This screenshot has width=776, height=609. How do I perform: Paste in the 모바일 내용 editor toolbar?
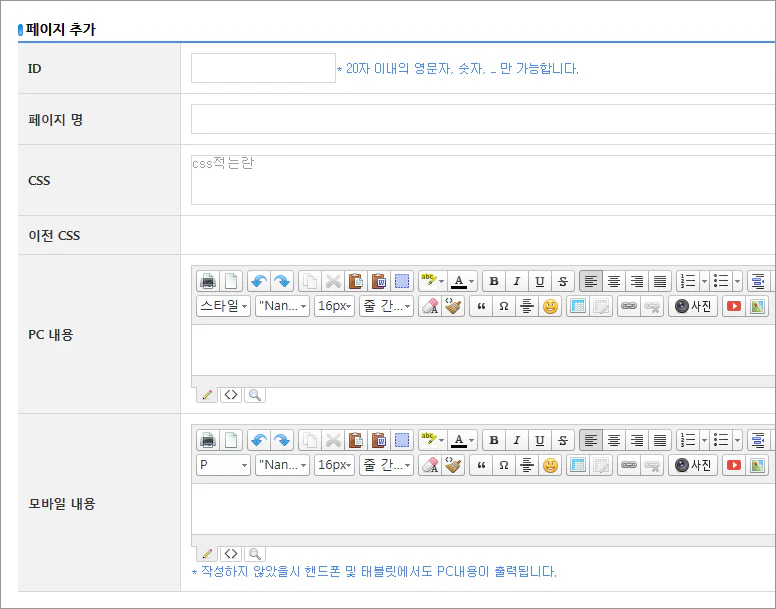pos(356,440)
